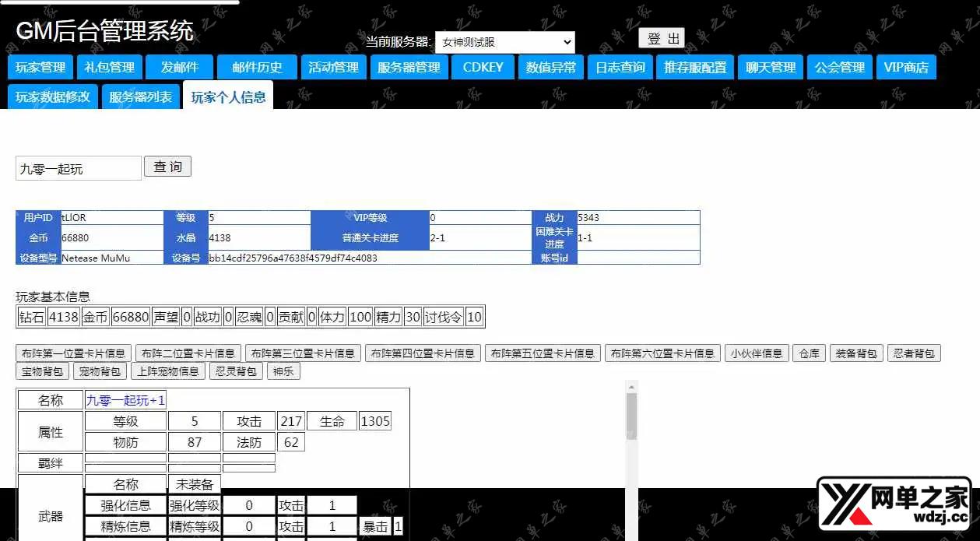Select the 服务器列表 tab

[140, 97]
